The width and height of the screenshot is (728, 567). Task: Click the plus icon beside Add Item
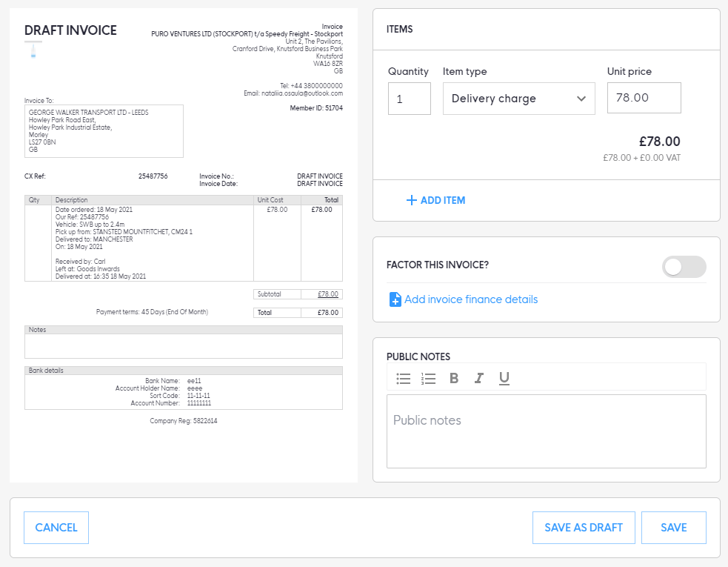(411, 200)
